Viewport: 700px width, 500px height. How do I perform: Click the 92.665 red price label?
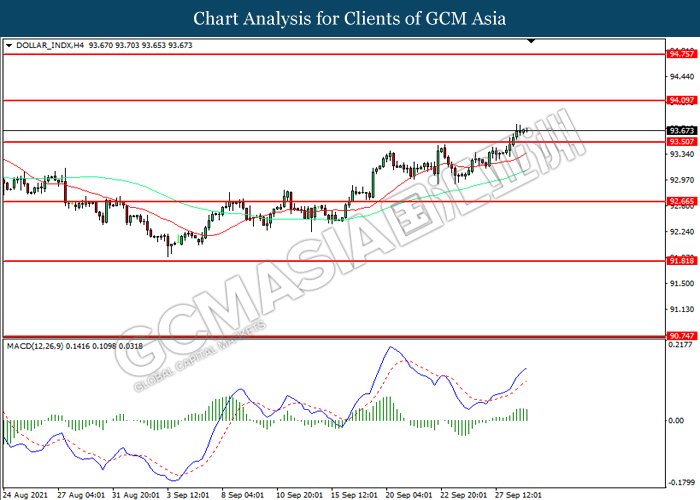pyautogui.click(x=682, y=201)
